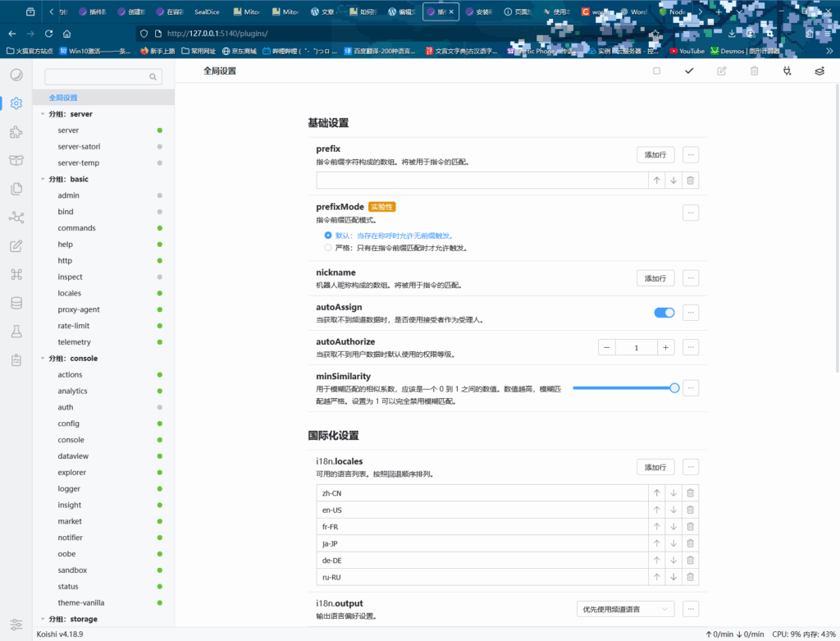Click 添加行 button for nickname

click(x=655, y=278)
